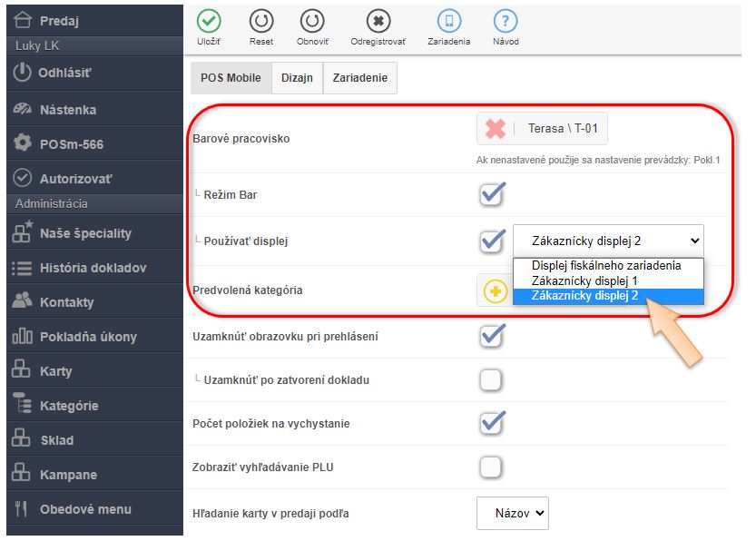Open Predaj in the sidebar
The image size is (756, 541).
click(95, 21)
